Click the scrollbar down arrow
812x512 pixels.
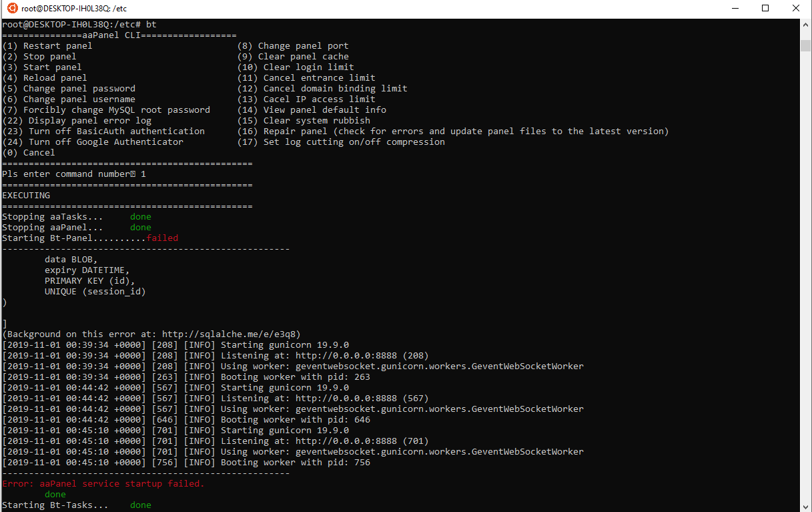(x=805, y=506)
